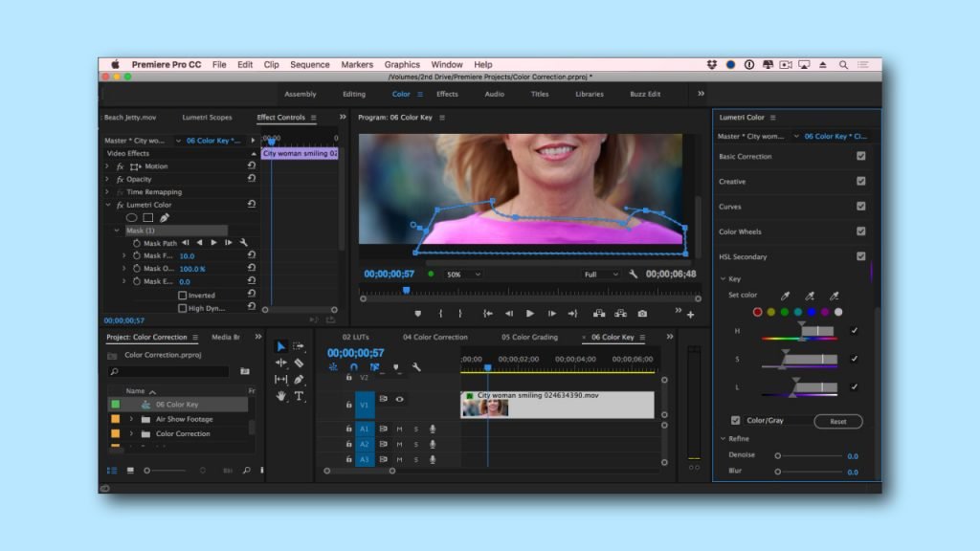Collapse the Key section
Image resolution: width=980 pixels, height=551 pixels.
tap(724, 278)
